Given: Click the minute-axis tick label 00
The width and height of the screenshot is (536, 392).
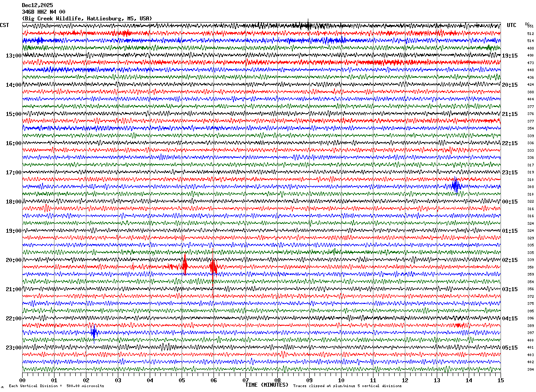Looking at the screenshot, I should [x=22, y=380].
